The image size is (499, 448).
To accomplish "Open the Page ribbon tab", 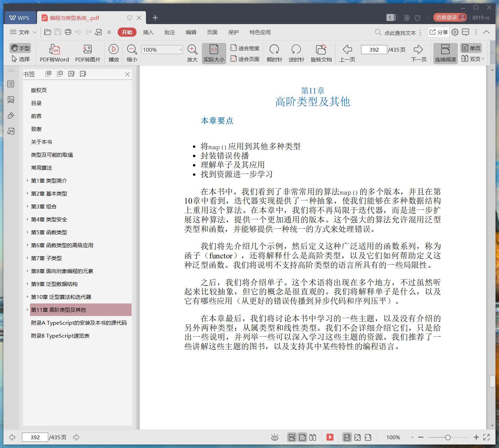I will [212, 32].
